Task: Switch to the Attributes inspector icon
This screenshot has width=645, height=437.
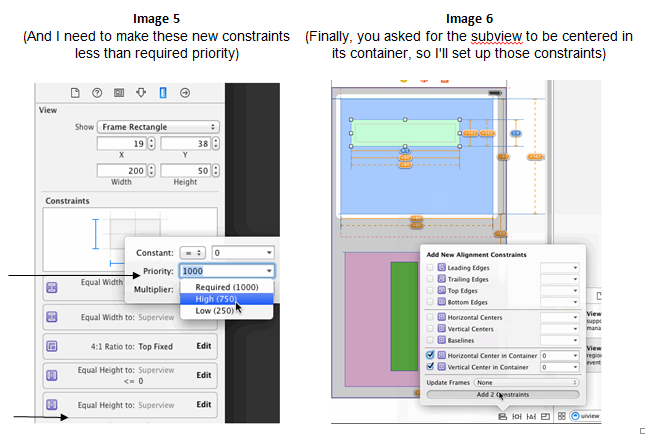Action: [141, 93]
